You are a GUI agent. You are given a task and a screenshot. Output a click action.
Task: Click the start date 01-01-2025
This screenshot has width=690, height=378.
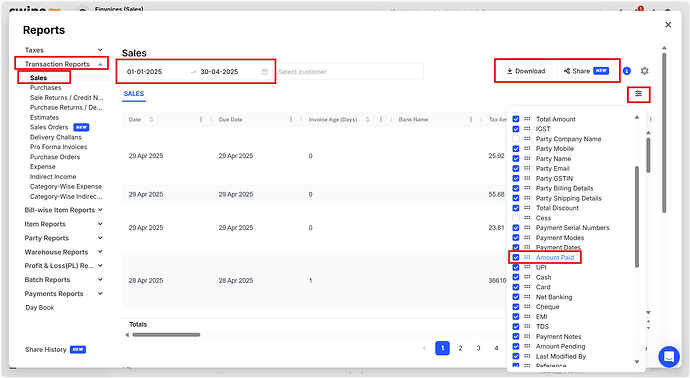pyautogui.click(x=144, y=72)
